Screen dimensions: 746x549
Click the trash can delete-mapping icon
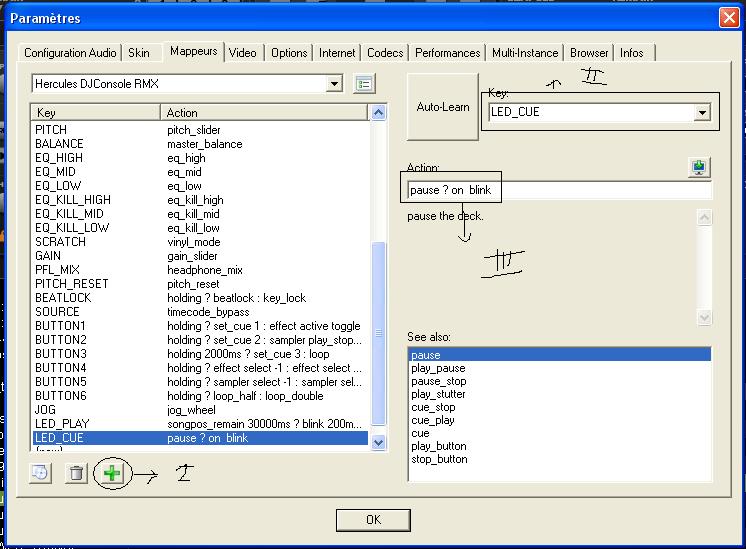76,473
